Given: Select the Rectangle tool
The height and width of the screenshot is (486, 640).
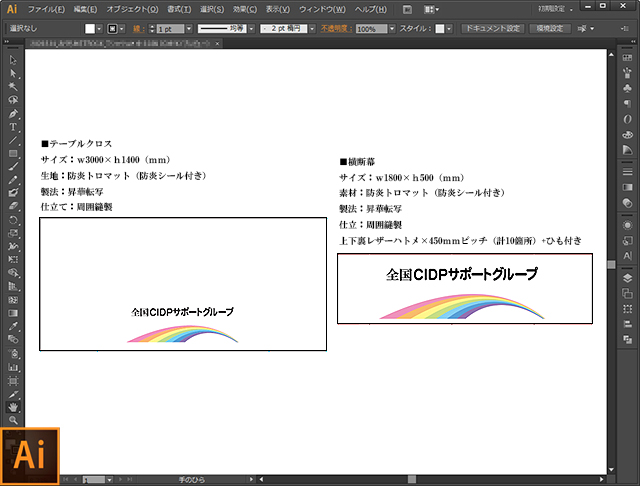Looking at the screenshot, I should 13,153.
